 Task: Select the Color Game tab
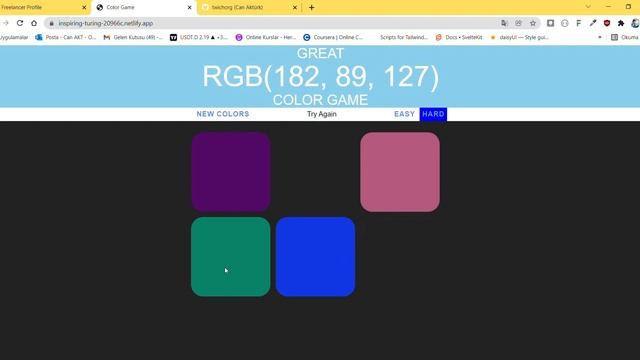[143, 7]
